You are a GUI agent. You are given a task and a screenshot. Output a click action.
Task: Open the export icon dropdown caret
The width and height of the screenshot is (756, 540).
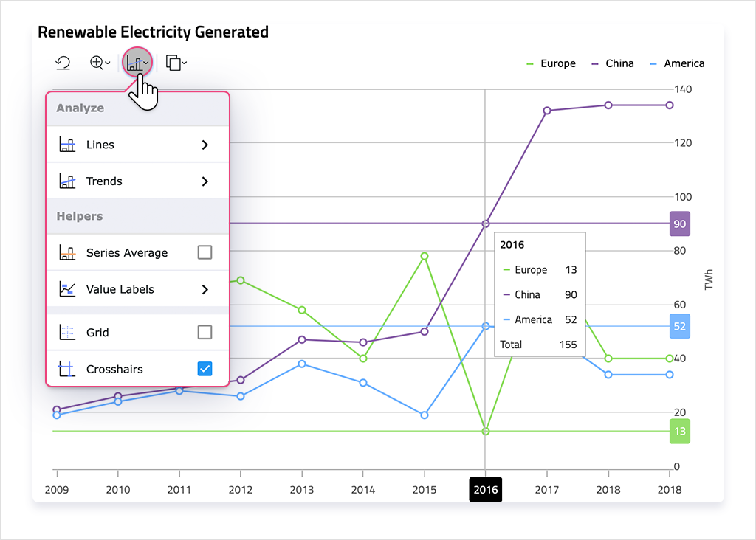pyautogui.click(x=184, y=63)
